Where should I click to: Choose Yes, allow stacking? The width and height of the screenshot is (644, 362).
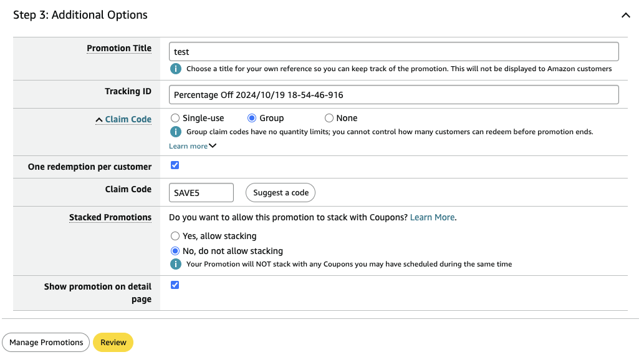coord(175,236)
